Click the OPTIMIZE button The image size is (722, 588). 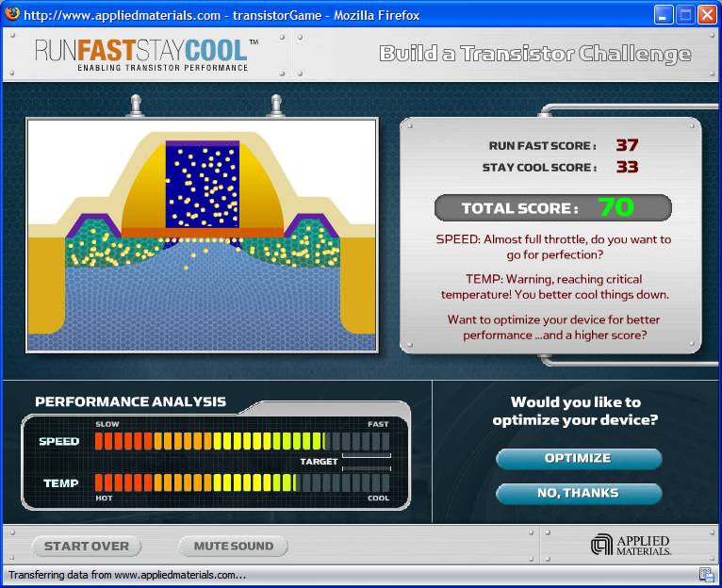pyautogui.click(x=579, y=459)
